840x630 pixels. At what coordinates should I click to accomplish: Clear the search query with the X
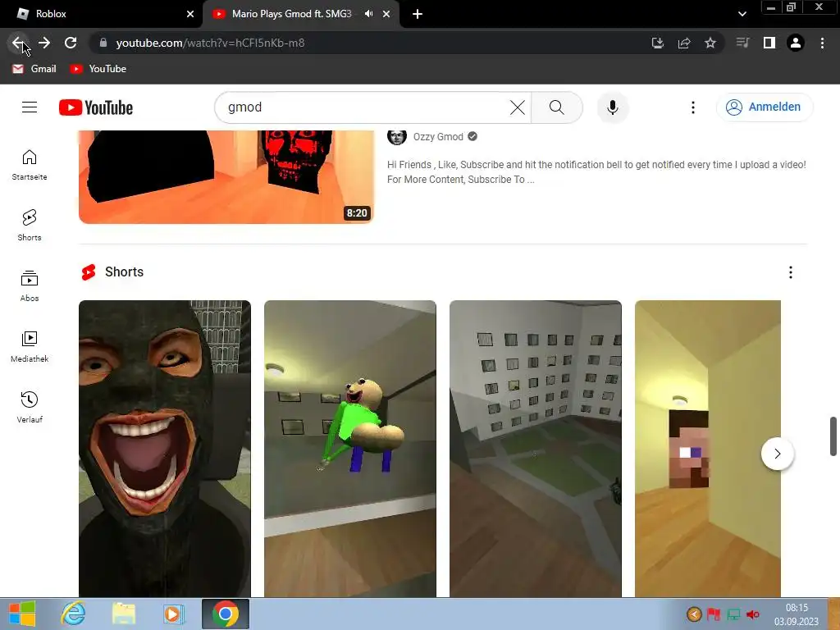coord(518,107)
